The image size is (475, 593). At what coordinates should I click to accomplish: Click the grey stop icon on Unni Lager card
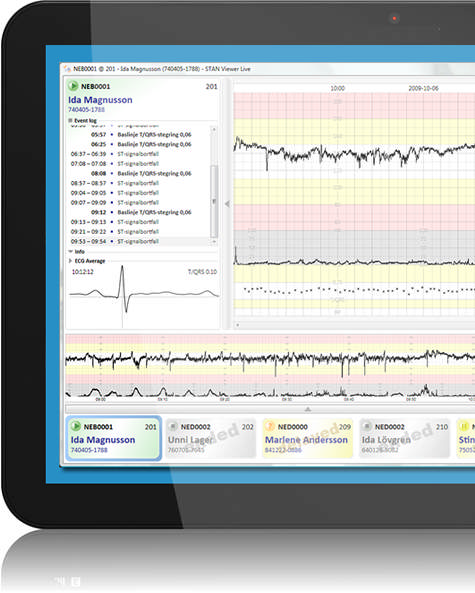[173, 426]
